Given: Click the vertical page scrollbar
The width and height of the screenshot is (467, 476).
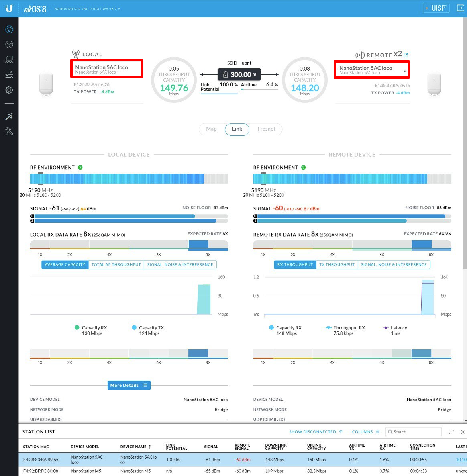Looking at the screenshot, I should click(465, 143).
